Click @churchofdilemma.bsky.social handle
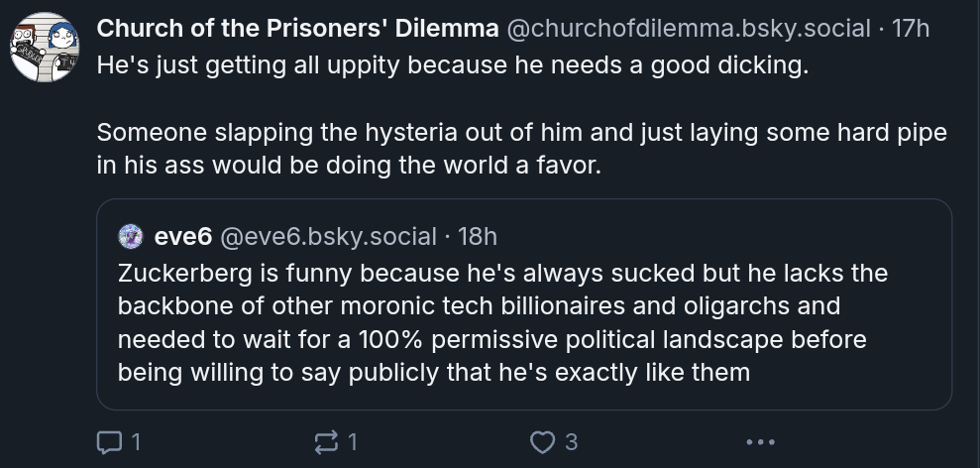The height and width of the screenshot is (468, 980). 688,28
